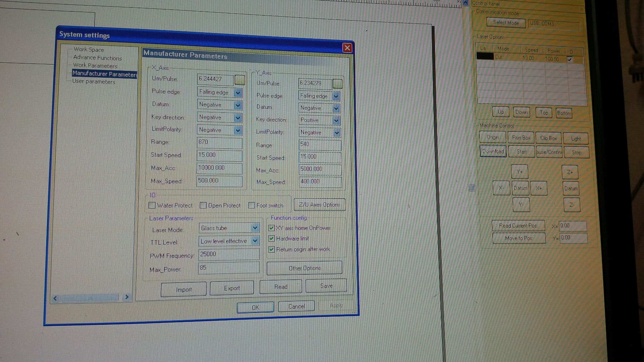Click the Download button in Machine Control
This screenshot has height=362, width=644.
click(493, 152)
